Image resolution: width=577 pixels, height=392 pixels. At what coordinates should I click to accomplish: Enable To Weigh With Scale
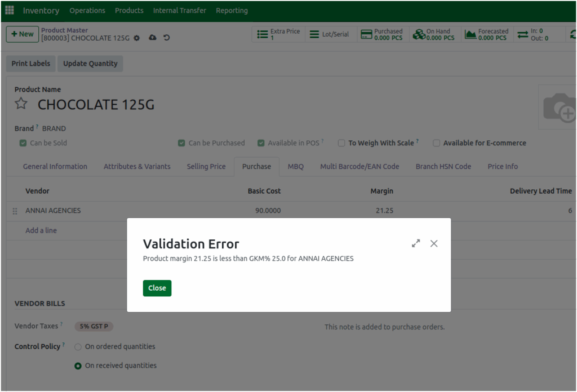click(341, 142)
